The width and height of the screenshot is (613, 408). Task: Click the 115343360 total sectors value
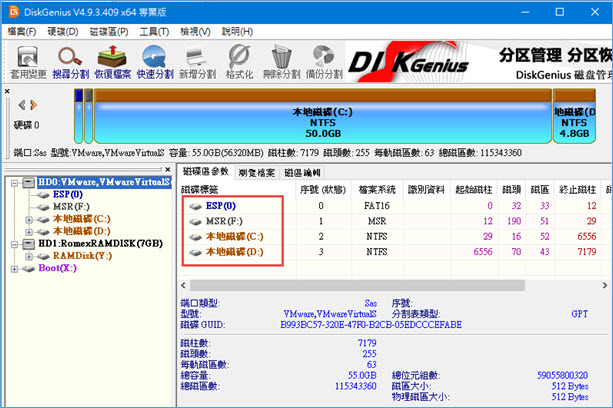point(356,387)
